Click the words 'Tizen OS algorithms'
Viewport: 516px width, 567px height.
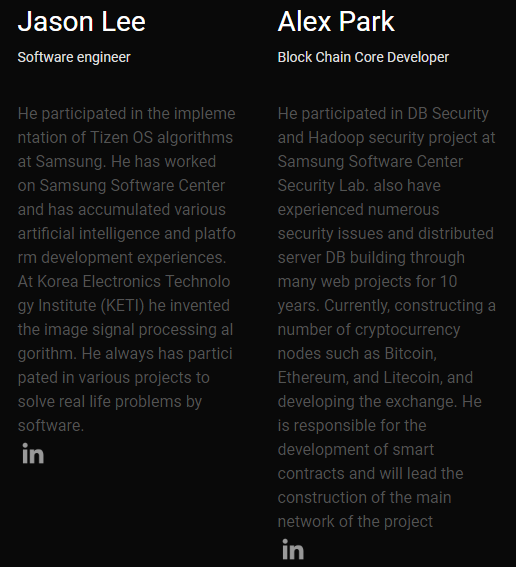point(161,138)
